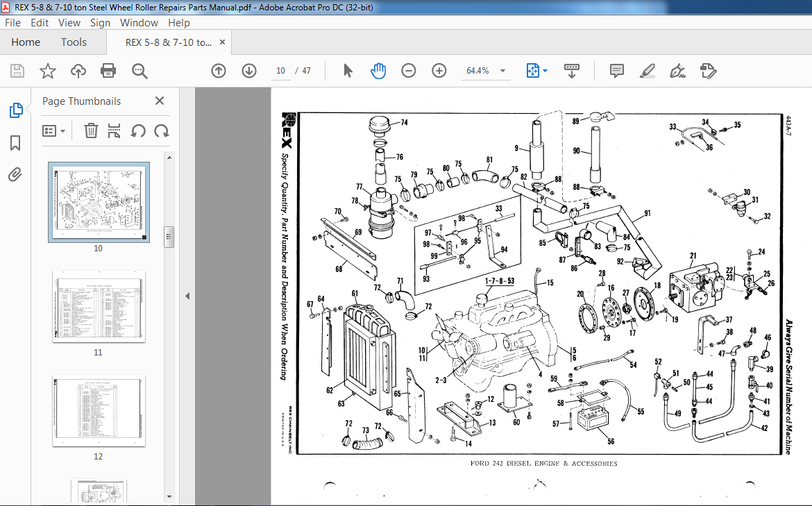The image size is (812, 506).
Task: Show the Attachments paperclip panel
Action: (15, 174)
